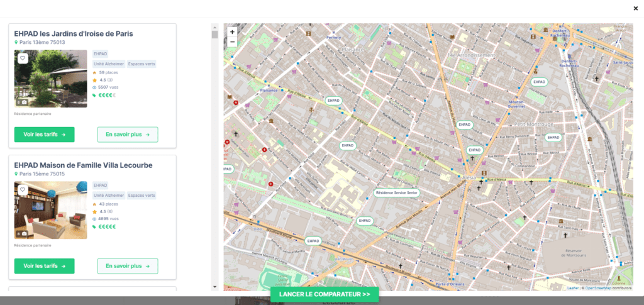Zoom in on the map

click(232, 32)
